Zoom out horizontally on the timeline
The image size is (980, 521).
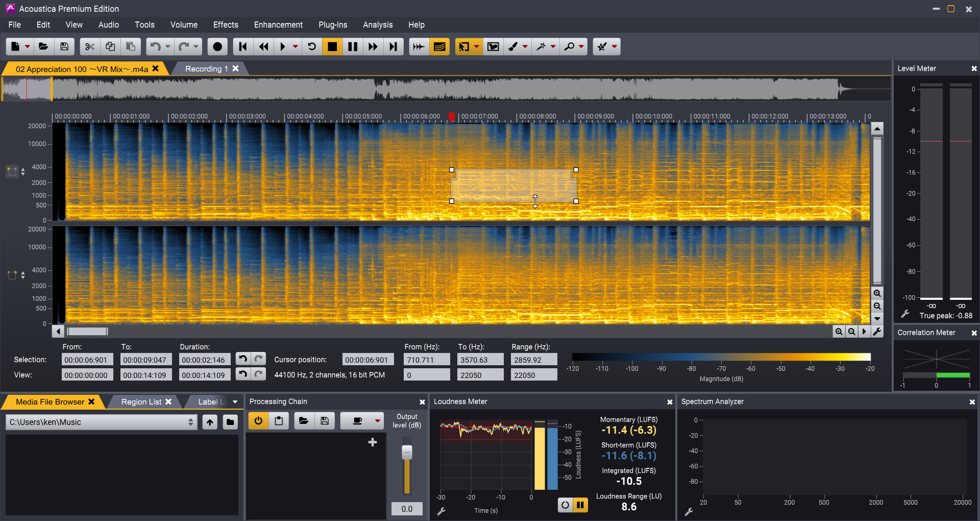pos(851,331)
